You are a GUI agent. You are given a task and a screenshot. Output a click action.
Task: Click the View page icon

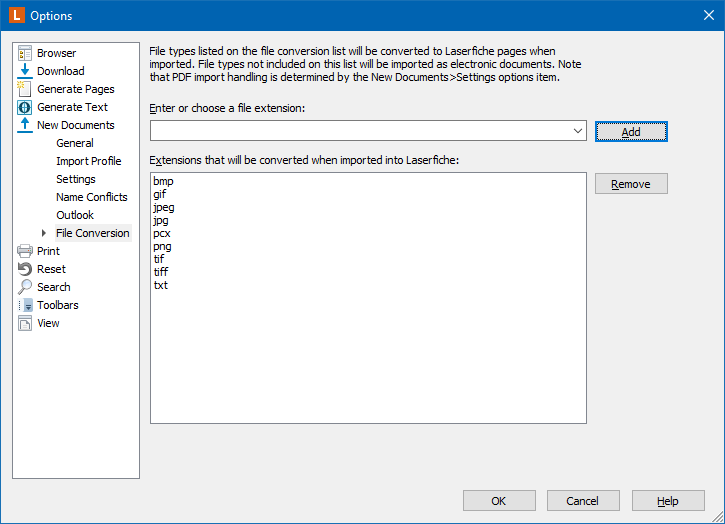point(25,323)
